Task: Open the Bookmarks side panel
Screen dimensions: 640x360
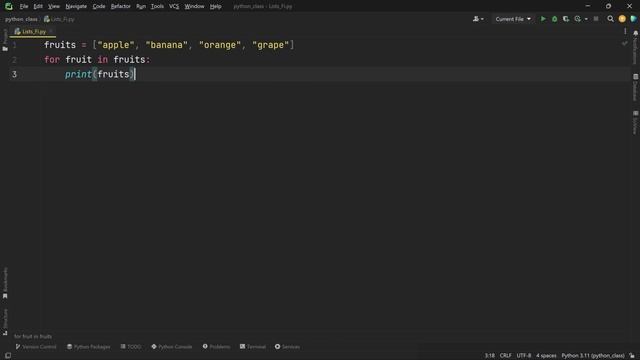Action: click(x=5, y=283)
